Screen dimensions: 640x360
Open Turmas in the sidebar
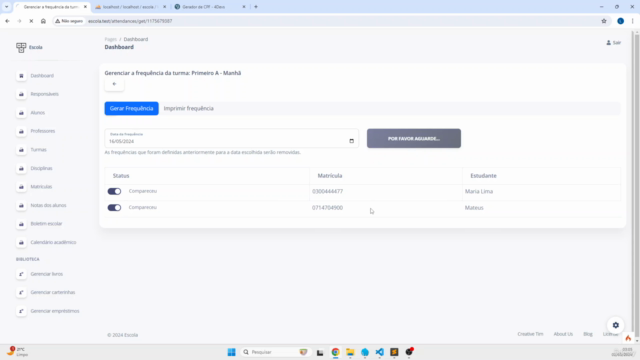coord(38,150)
